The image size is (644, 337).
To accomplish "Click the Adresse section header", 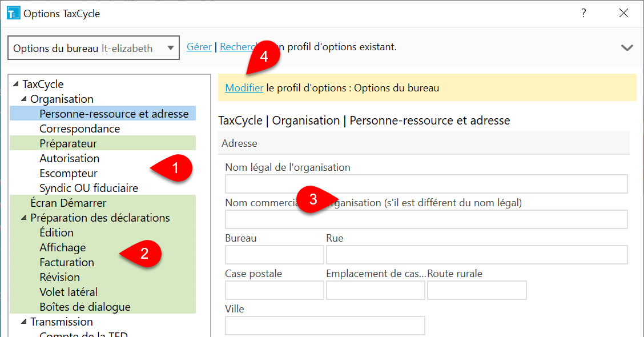I will tap(424, 143).
